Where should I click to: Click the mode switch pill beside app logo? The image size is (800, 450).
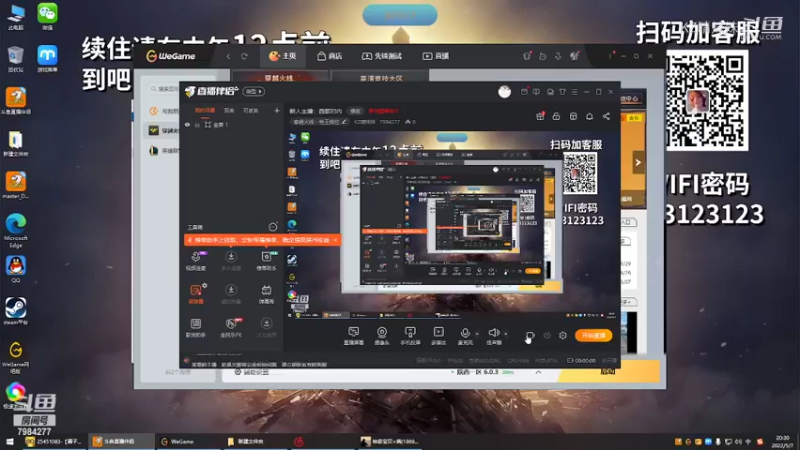click(254, 92)
